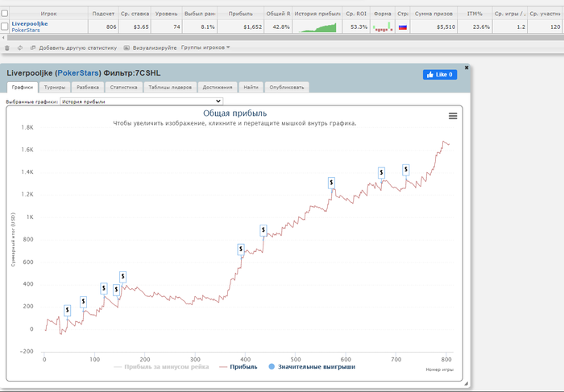564x392 pixels.
Task: Sort by the Ср. ставка column header
Action: coord(135,14)
